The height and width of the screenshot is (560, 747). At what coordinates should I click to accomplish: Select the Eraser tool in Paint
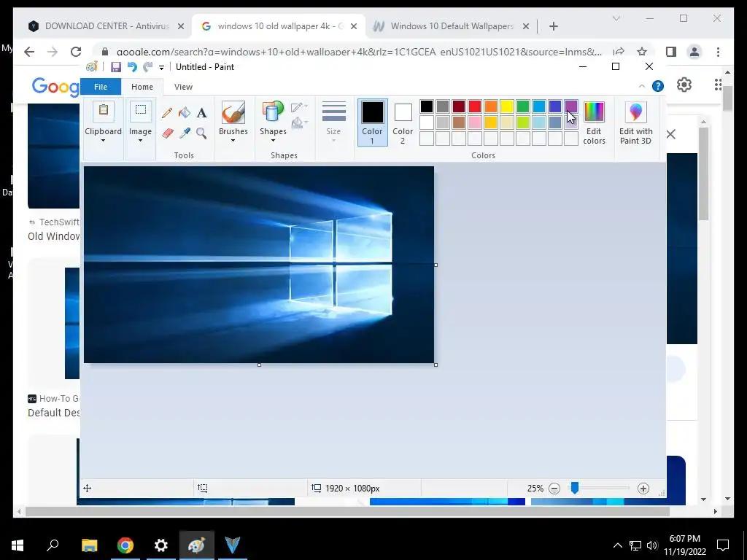click(x=167, y=133)
